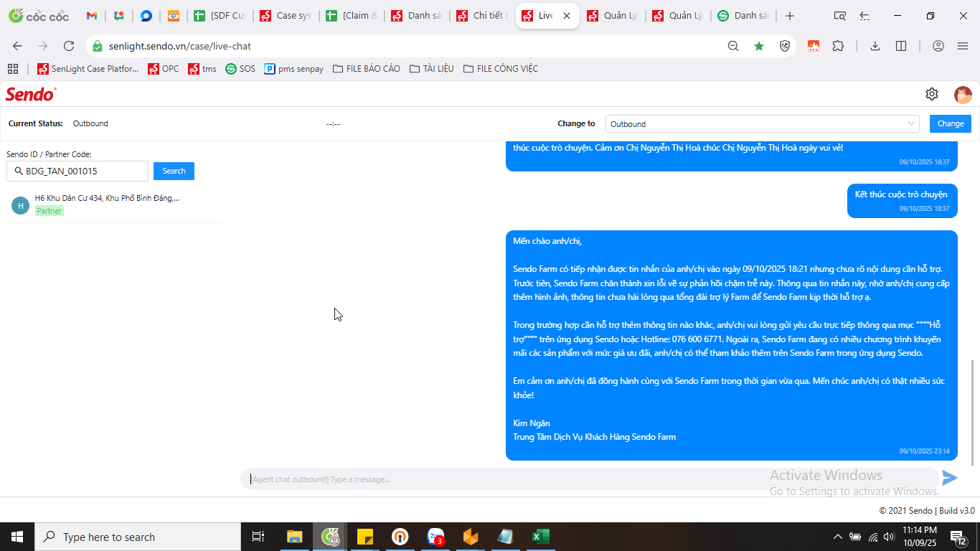Open the extensions puzzle icon
The width and height of the screenshot is (980, 551).
point(838,46)
